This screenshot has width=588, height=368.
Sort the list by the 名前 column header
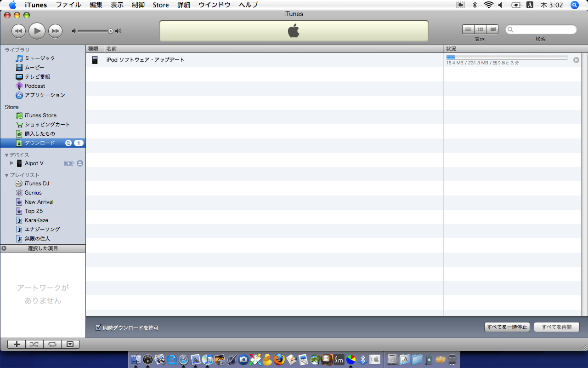pyautogui.click(x=274, y=49)
